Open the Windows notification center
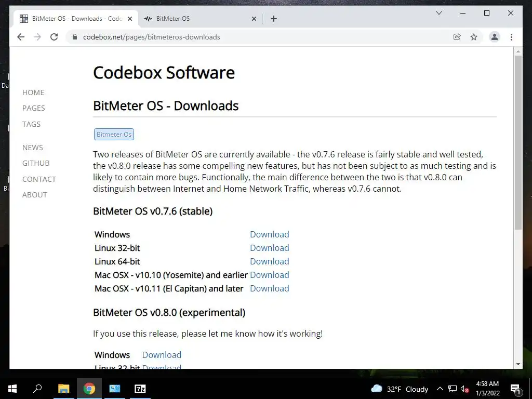This screenshot has height=399, width=532. [x=515, y=389]
